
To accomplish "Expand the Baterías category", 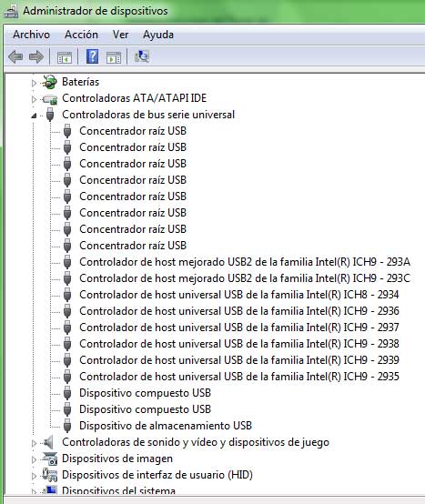I will coord(34,83).
